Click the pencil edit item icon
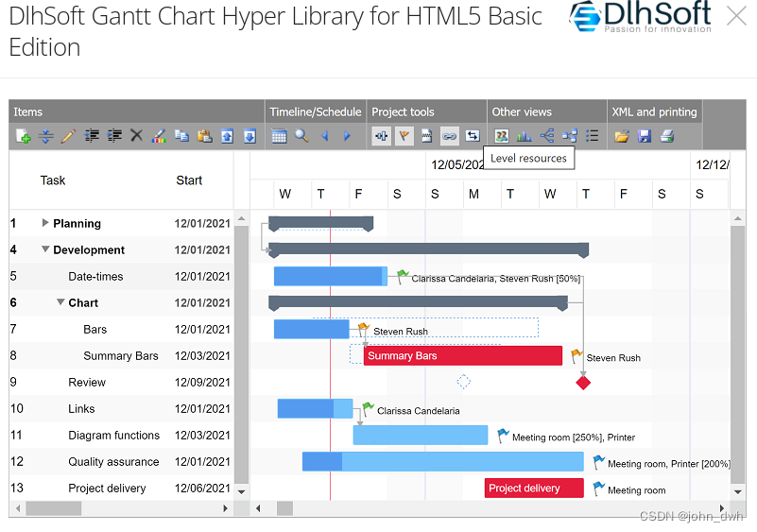Viewport: 757px width, 532px height. tap(69, 136)
